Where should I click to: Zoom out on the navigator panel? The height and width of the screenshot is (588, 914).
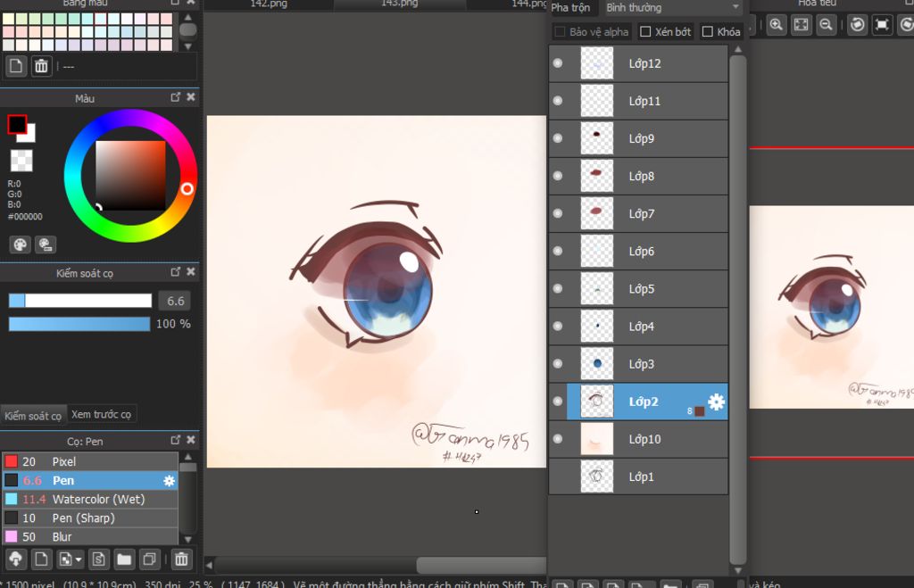pyautogui.click(x=827, y=25)
